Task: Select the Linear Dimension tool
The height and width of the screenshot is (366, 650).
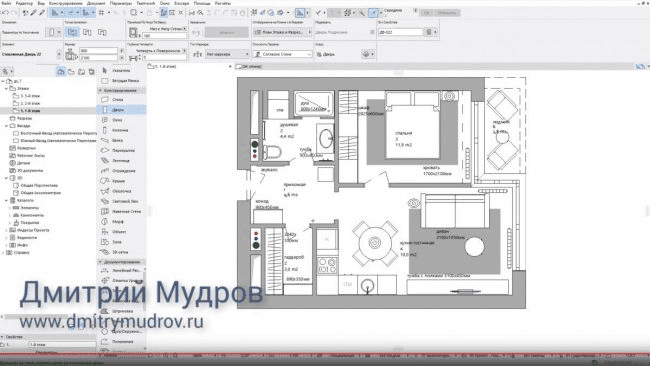Action: click(x=121, y=270)
